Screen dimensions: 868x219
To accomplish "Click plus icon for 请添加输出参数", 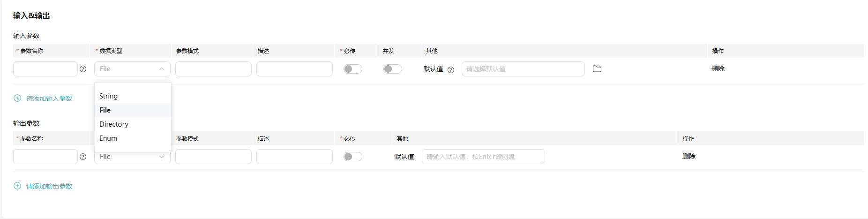I will click(x=17, y=186).
